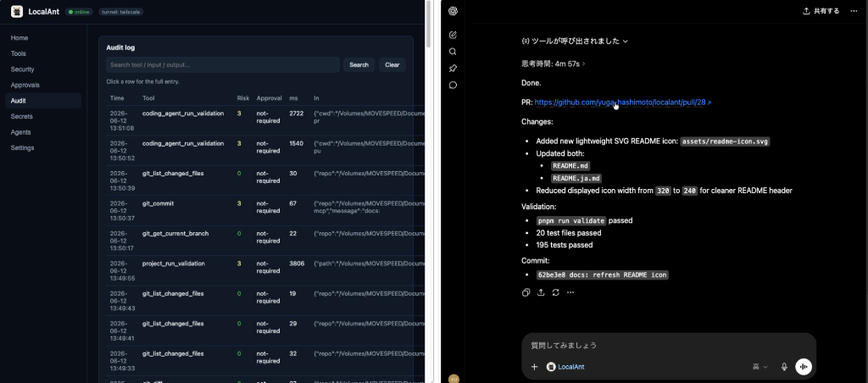868x383 pixels.
Task: Open the 13:50:39 git_list_changed_files row
Action: point(265,180)
